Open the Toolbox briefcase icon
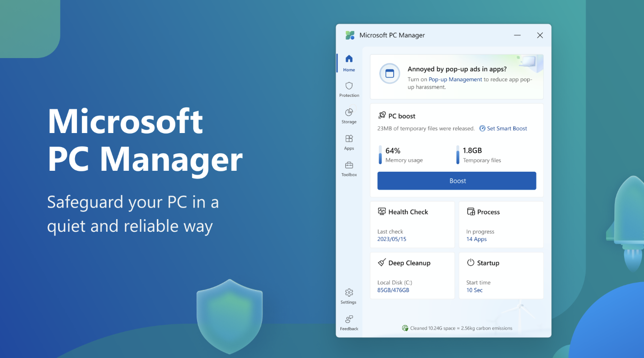The height and width of the screenshot is (358, 644). (349, 165)
